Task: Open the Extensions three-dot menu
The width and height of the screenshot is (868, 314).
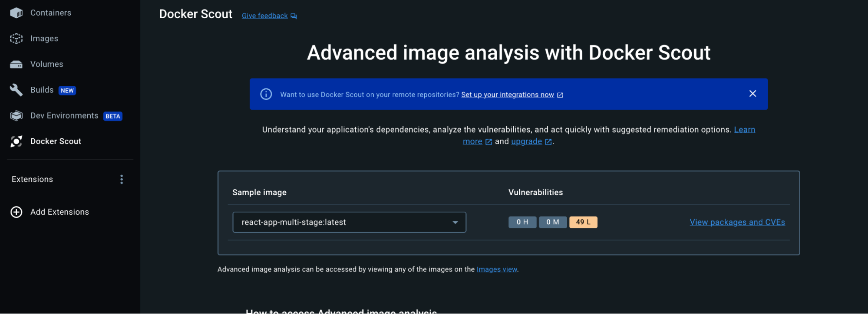Action: [122, 180]
